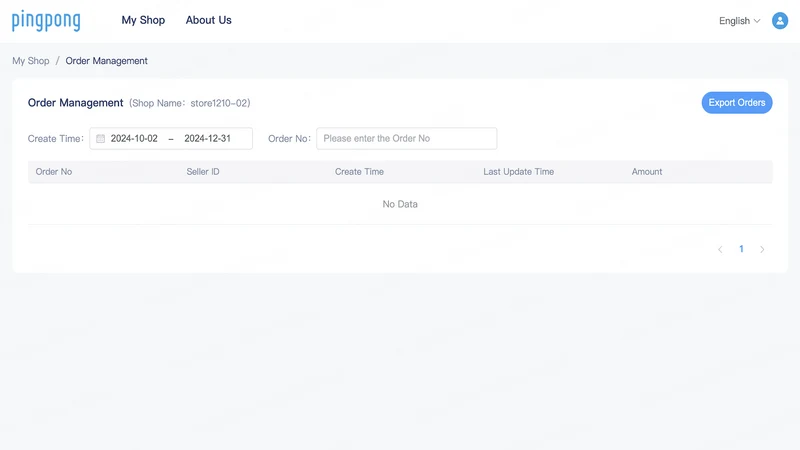800x450 pixels.
Task: Open the English language dropdown
Action: pos(739,21)
